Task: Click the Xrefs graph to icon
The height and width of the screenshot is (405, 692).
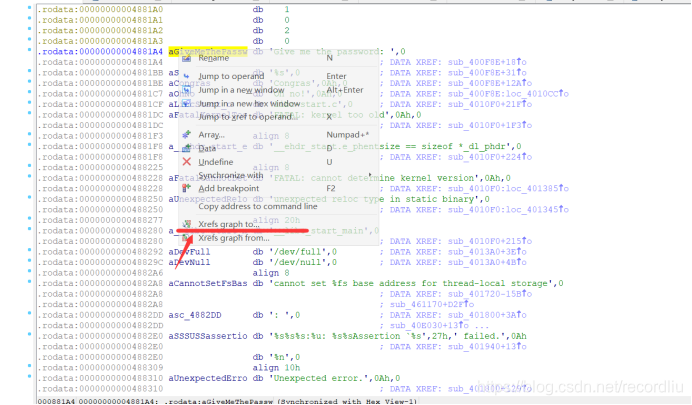Action: tap(187, 224)
